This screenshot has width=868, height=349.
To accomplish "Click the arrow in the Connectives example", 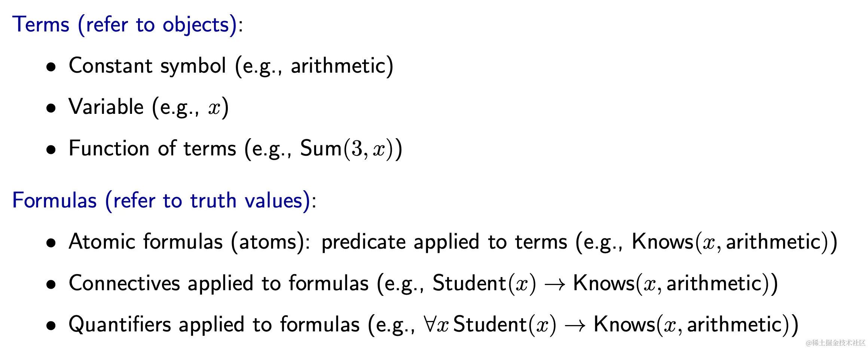I will click(554, 284).
